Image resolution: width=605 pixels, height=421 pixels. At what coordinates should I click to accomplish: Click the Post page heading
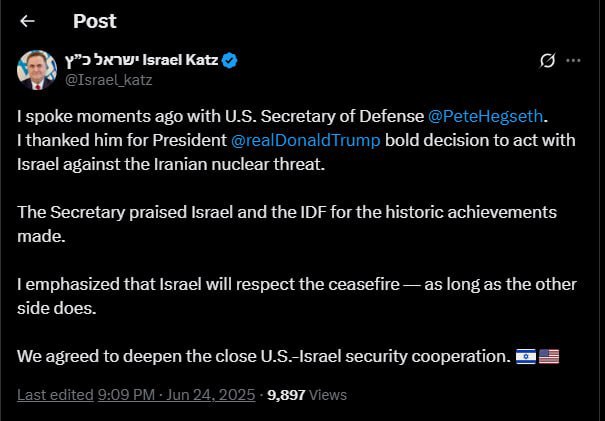95,21
